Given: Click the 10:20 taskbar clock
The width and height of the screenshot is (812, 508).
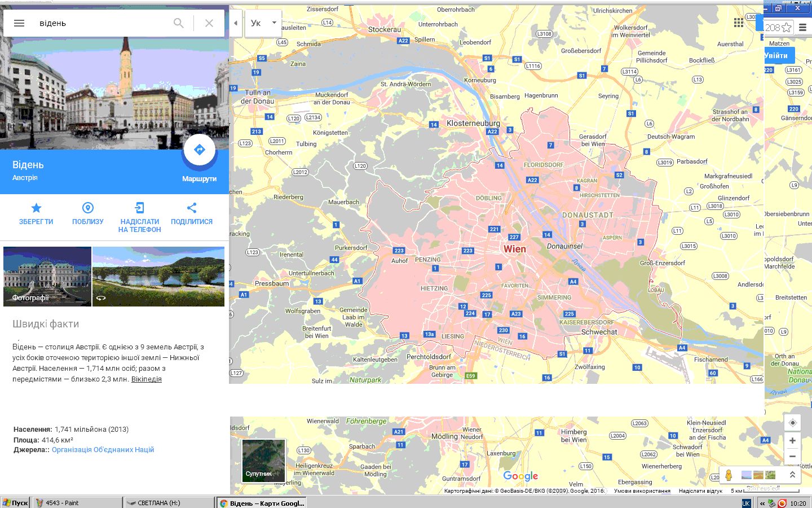Looking at the screenshot, I should click(798, 503).
